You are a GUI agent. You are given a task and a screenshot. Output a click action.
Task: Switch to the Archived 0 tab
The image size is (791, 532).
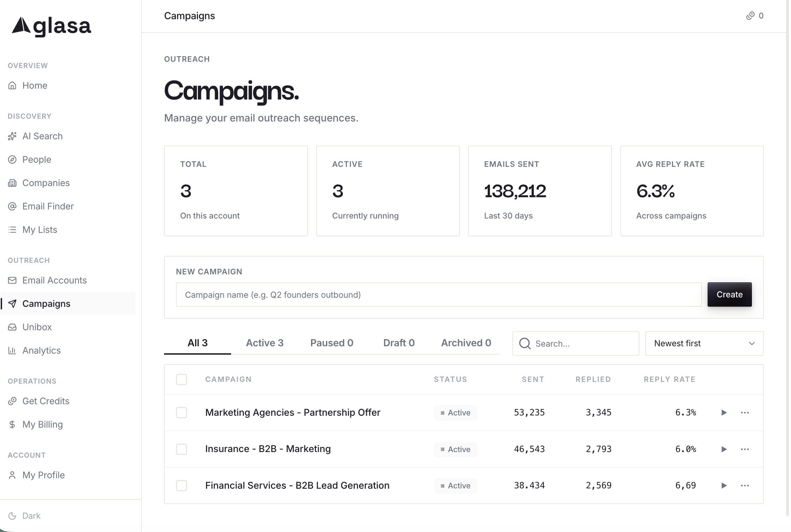coord(466,343)
